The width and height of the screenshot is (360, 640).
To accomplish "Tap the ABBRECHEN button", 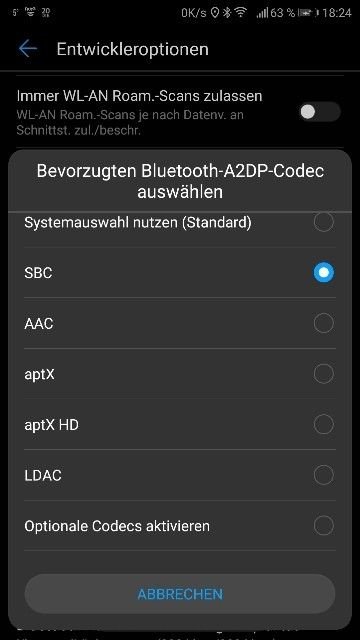I will 180,594.
